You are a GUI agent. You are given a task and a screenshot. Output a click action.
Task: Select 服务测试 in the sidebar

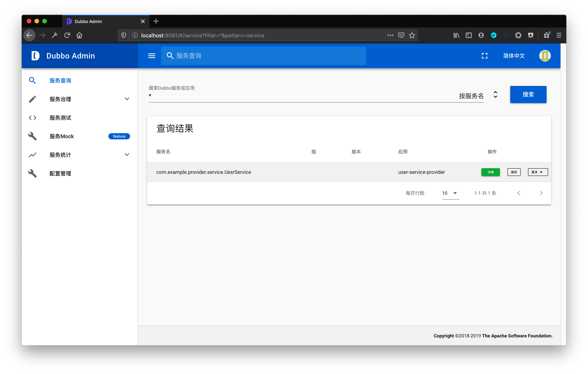point(60,118)
